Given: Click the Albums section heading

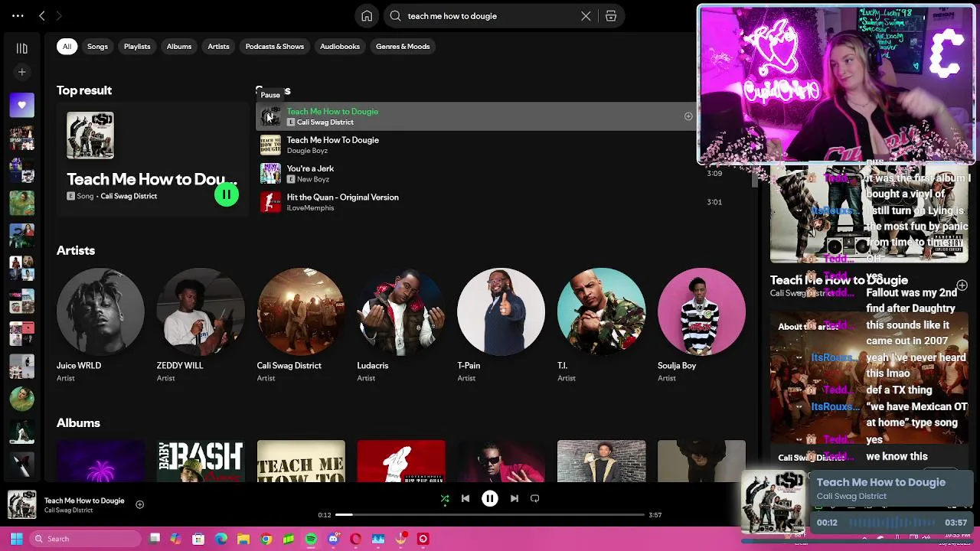Looking at the screenshot, I should (x=78, y=422).
